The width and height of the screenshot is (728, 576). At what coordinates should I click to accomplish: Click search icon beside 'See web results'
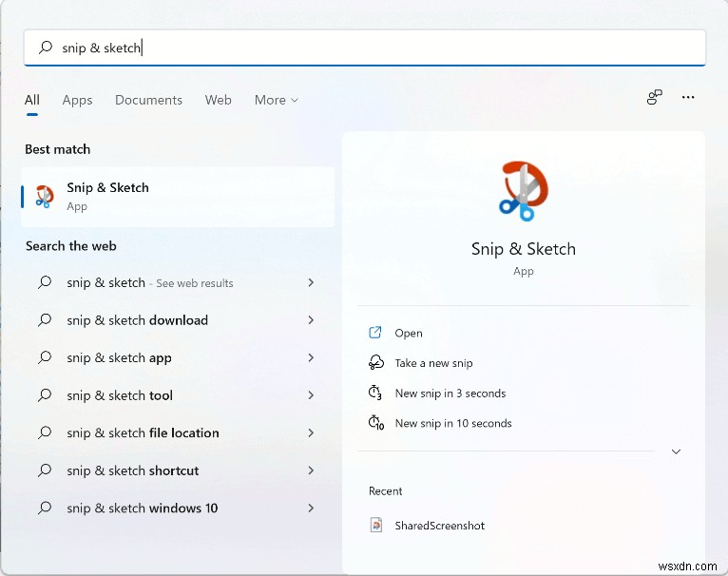pos(45,282)
